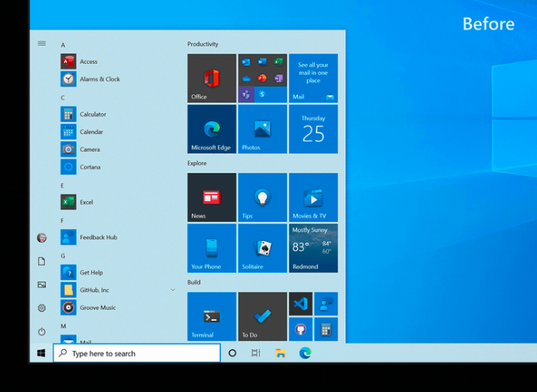Open the Tips tile
This screenshot has width=537, height=392.
click(x=262, y=197)
